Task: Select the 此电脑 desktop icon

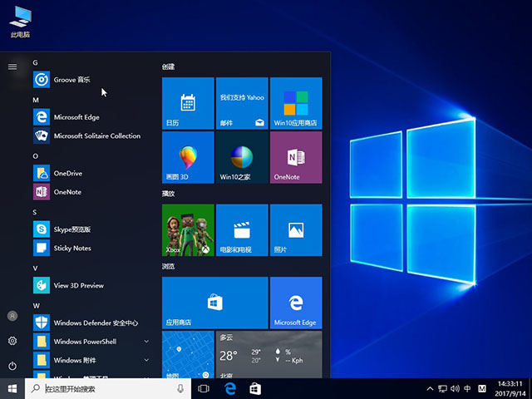Action: click(20, 21)
